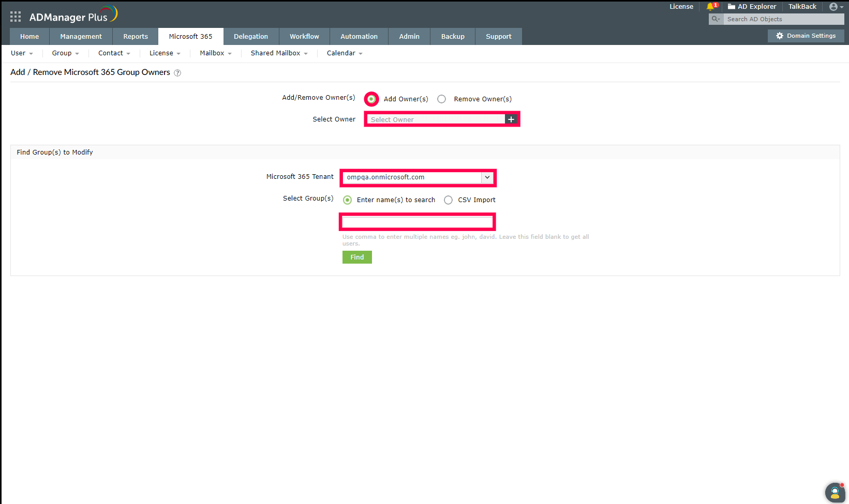
Task: Select the Microsoft 365 tab
Action: tap(190, 36)
